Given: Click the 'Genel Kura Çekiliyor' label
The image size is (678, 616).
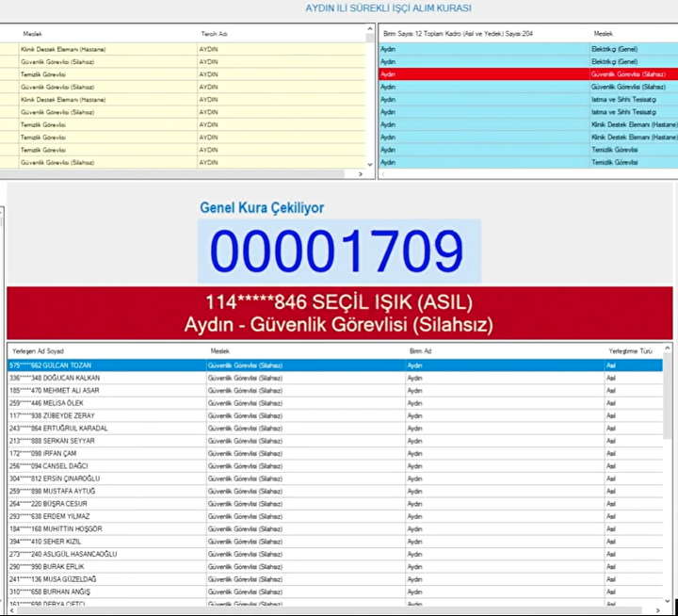Looking at the screenshot, I should (262, 207).
